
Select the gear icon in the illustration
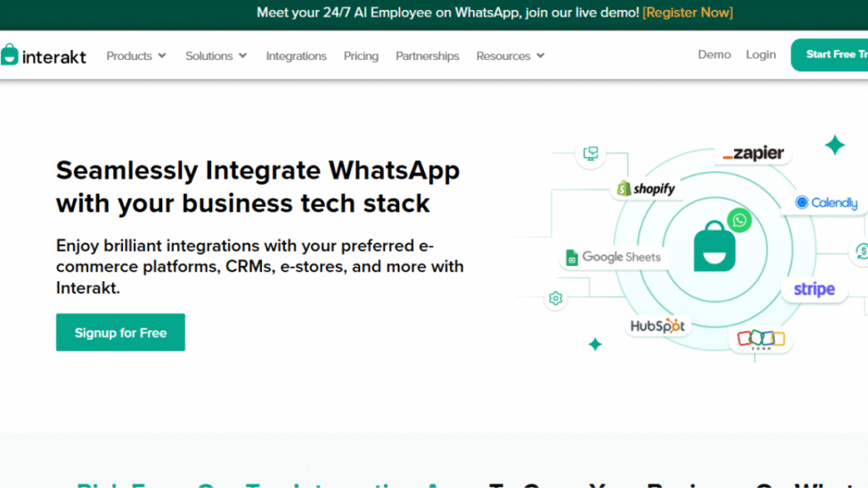pyautogui.click(x=555, y=298)
